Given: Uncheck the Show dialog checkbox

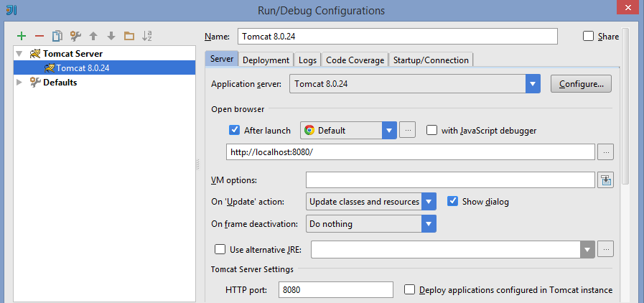Looking at the screenshot, I should pos(452,202).
